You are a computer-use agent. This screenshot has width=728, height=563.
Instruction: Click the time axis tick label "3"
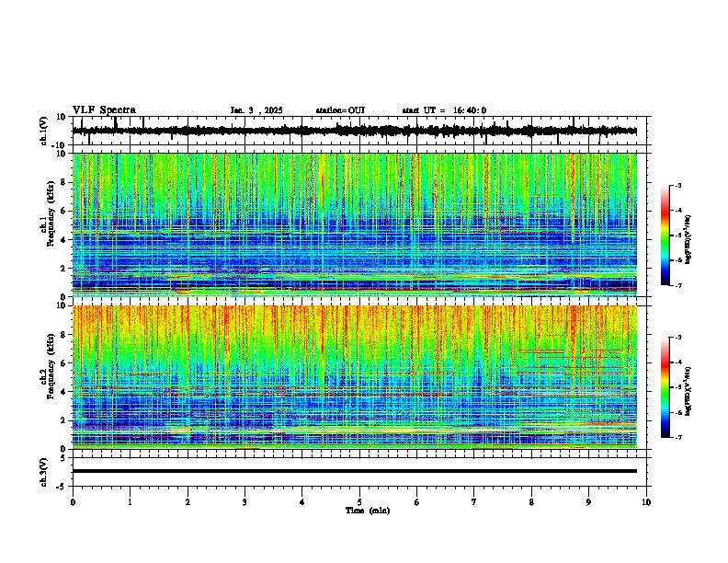245,502
